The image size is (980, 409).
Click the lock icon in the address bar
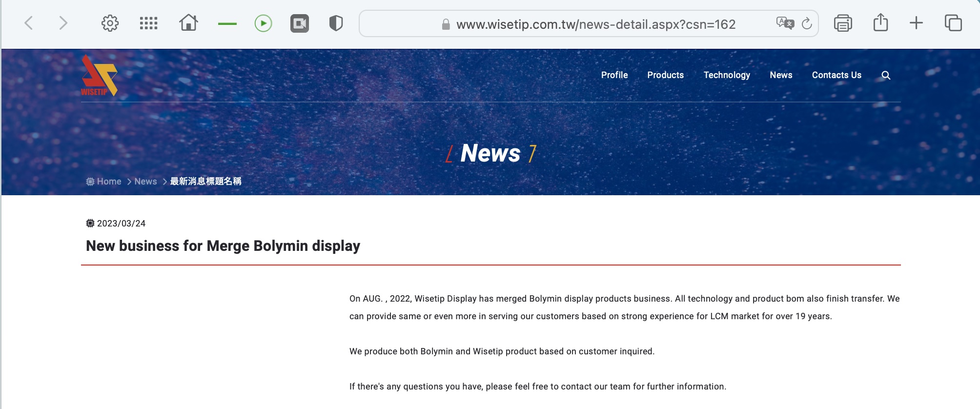point(446,24)
